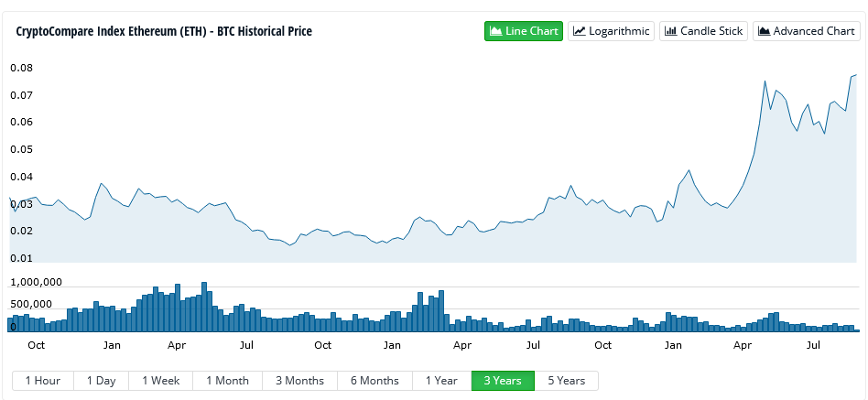Click the 500,000 volume axis label

coord(31,304)
